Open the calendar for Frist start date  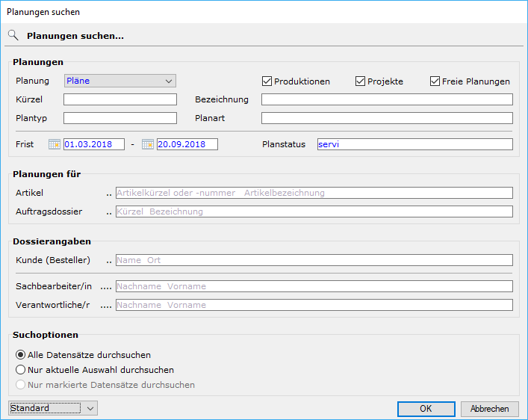pyautogui.click(x=54, y=144)
